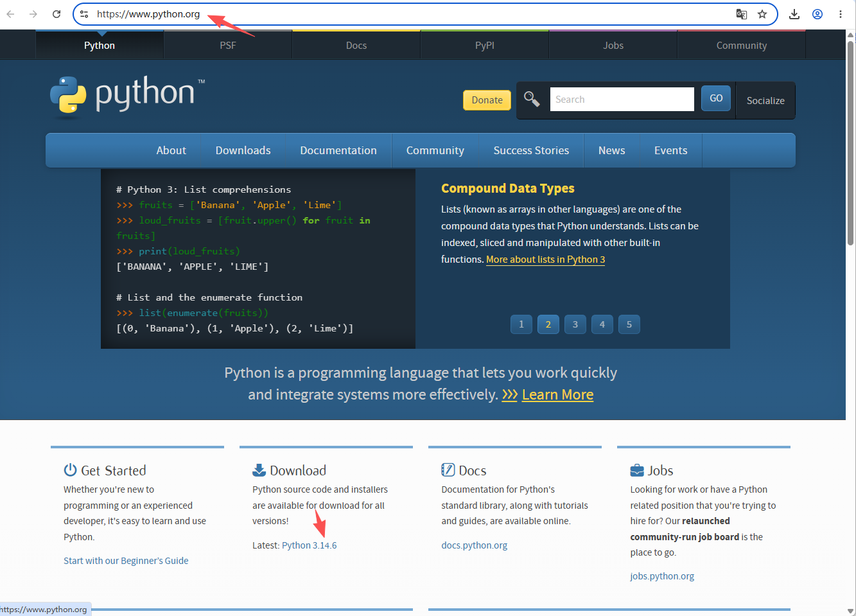Open Start with our Beginner's Guide

pyautogui.click(x=126, y=561)
